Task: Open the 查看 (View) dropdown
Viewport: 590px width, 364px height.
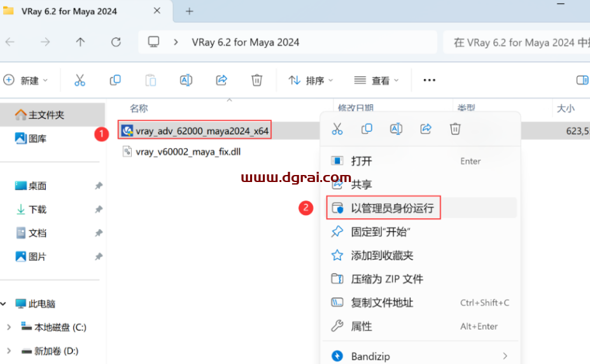Action: [376, 80]
